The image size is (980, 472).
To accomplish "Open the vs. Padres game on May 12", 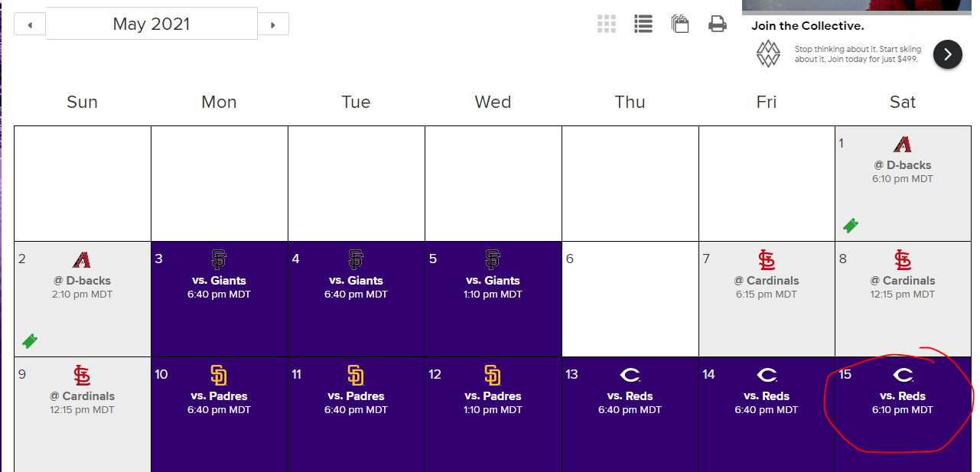I will 493,415.
